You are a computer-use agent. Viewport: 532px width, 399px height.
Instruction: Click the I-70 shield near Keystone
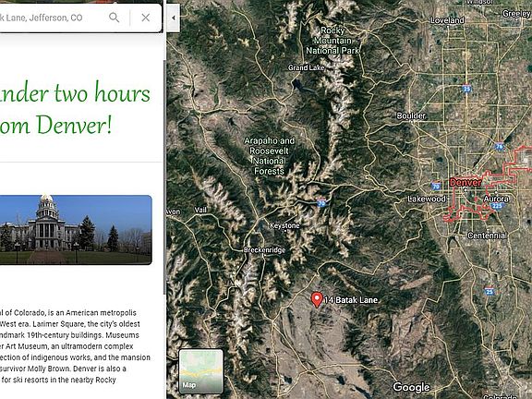(x=321, y=203)
